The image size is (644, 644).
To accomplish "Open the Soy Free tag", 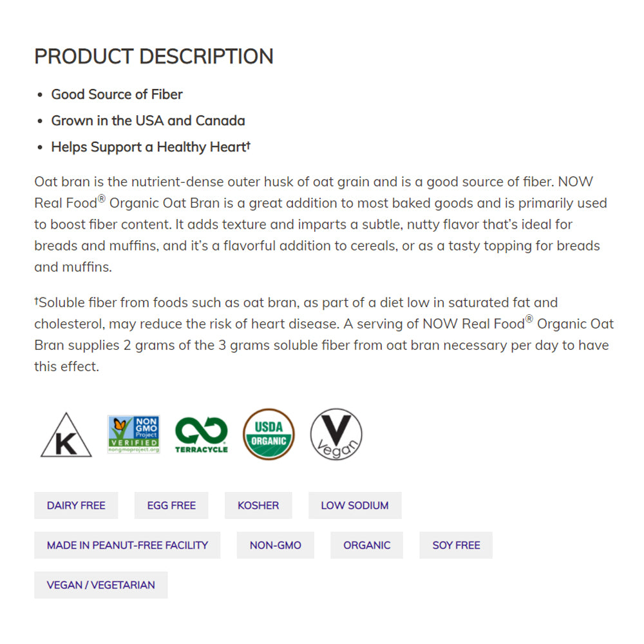I will 456,545.
